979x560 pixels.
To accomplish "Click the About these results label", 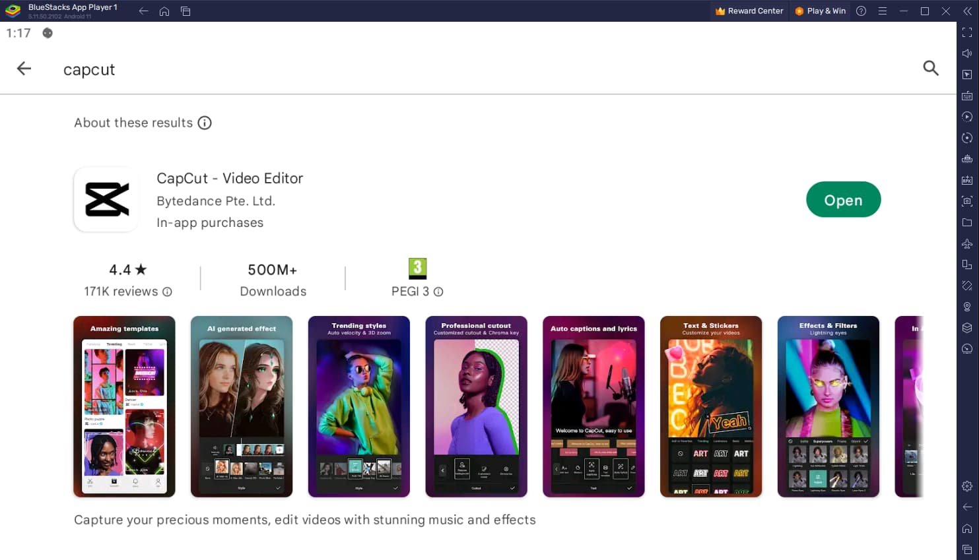I will click(x=133, y=123).
